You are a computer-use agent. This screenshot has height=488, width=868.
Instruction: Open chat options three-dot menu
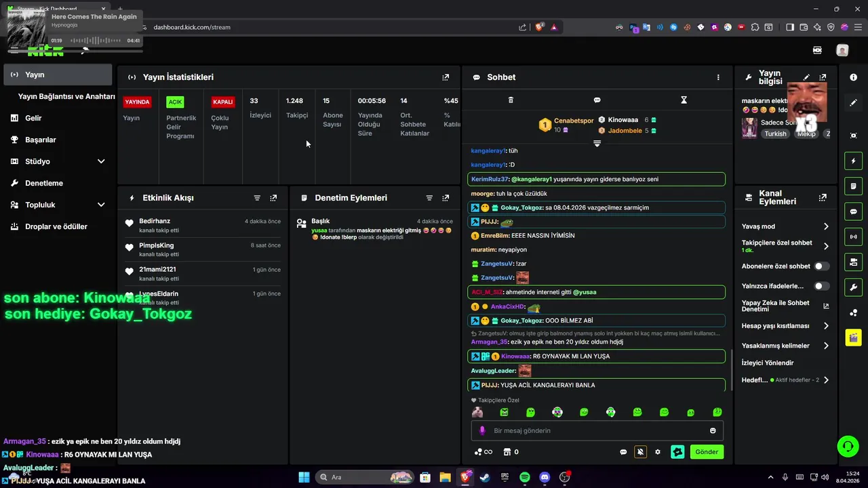[x=718, y=77]
